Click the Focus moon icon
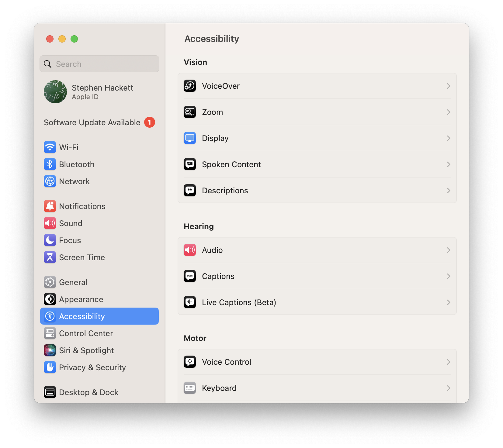The height and width of the screenshot is (448, 503). click(50, 240)
